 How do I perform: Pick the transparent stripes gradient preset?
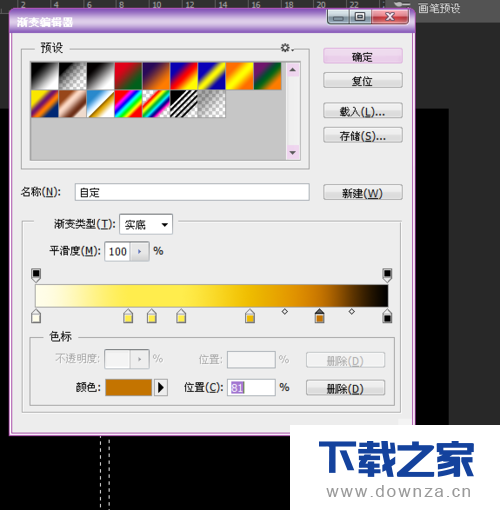point(184,104)
